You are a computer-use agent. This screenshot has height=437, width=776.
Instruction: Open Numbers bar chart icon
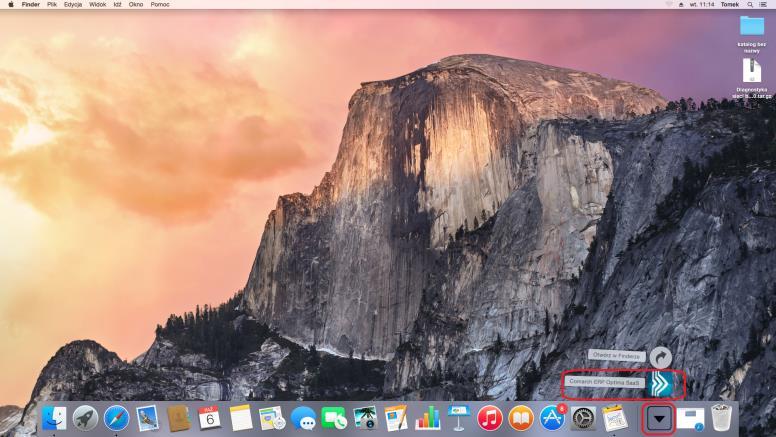click(428, 418)
